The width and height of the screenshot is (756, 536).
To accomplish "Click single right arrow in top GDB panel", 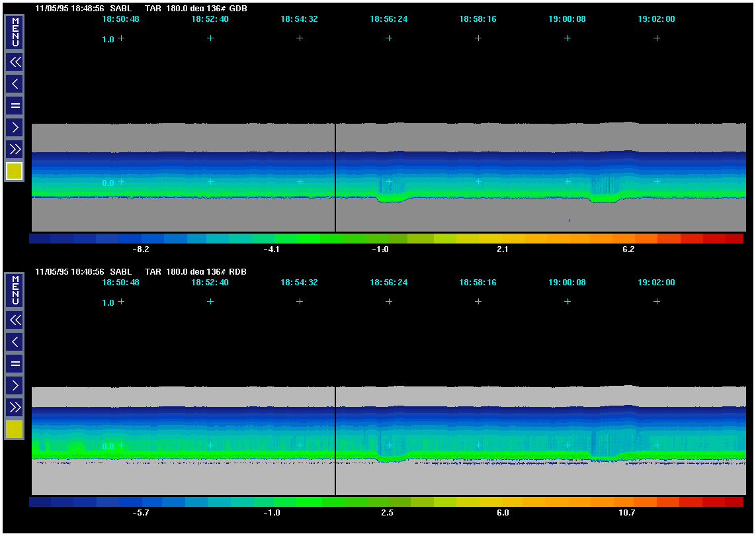I will (x=15, y=127).
